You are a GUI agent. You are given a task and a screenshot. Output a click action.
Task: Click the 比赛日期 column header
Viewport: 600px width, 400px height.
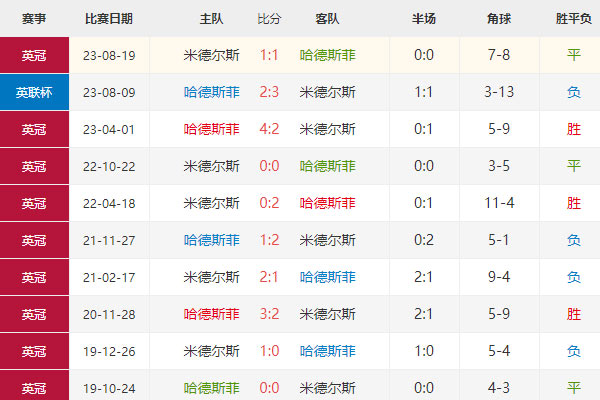pyautogui.click(x=109, y=18)
